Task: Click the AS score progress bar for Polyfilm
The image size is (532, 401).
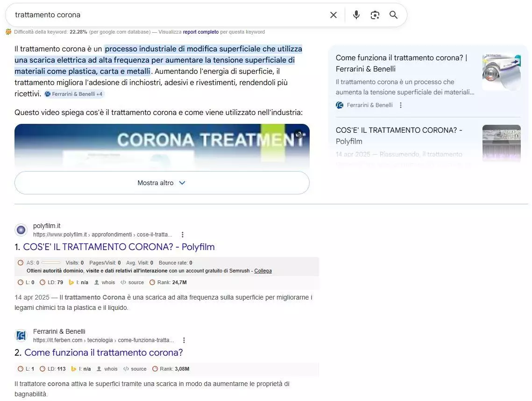Action: point(50,263)
